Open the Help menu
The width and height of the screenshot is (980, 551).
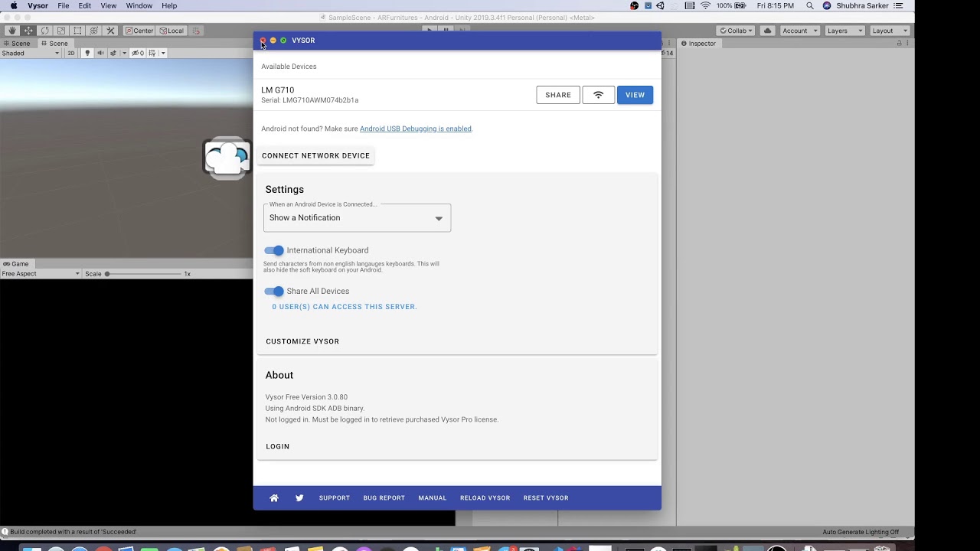click(x=169, y=5)
